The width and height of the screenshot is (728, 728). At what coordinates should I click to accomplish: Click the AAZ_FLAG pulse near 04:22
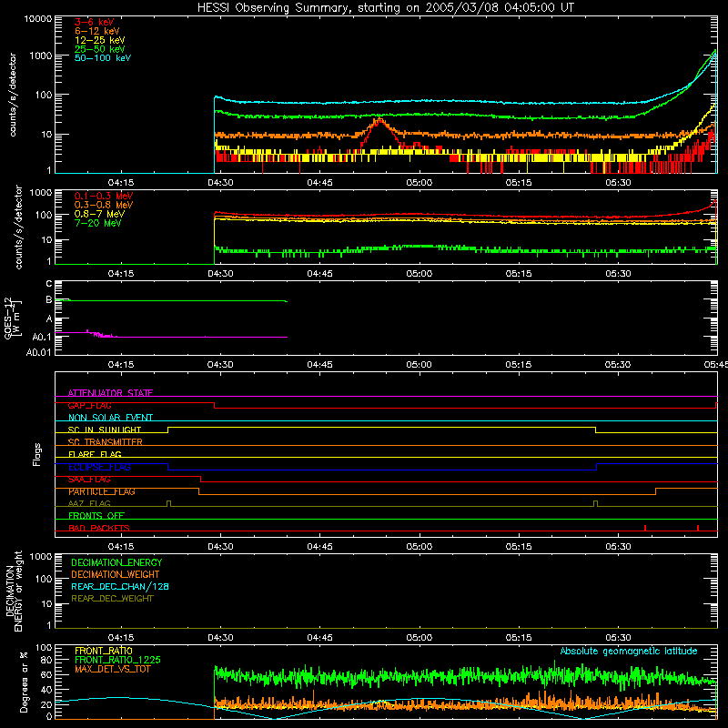tap(168, 503)
